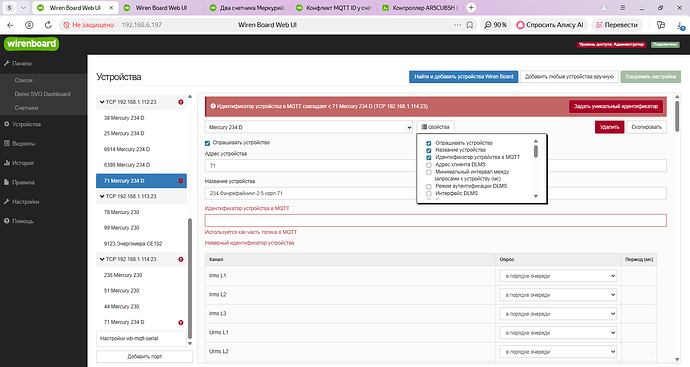Viewport: 690px width, 367px height.
Task: Go back using the browser back arrow
Action: [x=10, y=25]
